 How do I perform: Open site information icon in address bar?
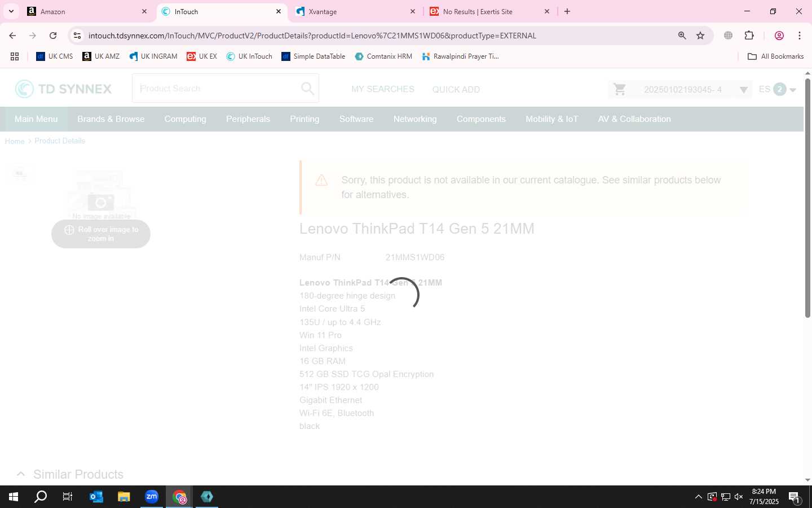[77, 36]
